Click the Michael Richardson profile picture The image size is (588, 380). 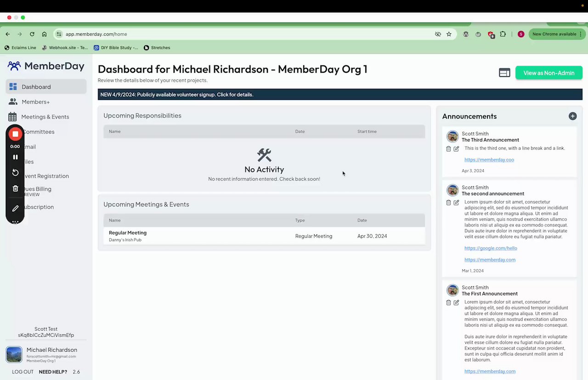point(14,355)
